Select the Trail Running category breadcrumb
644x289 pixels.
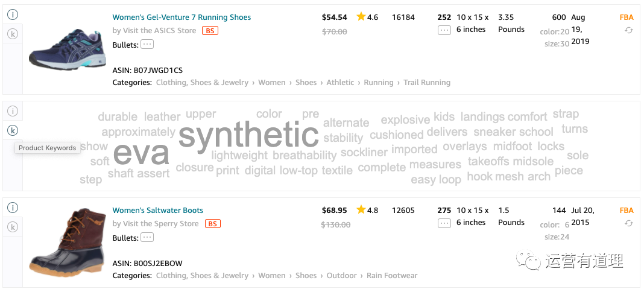point(427,83)
